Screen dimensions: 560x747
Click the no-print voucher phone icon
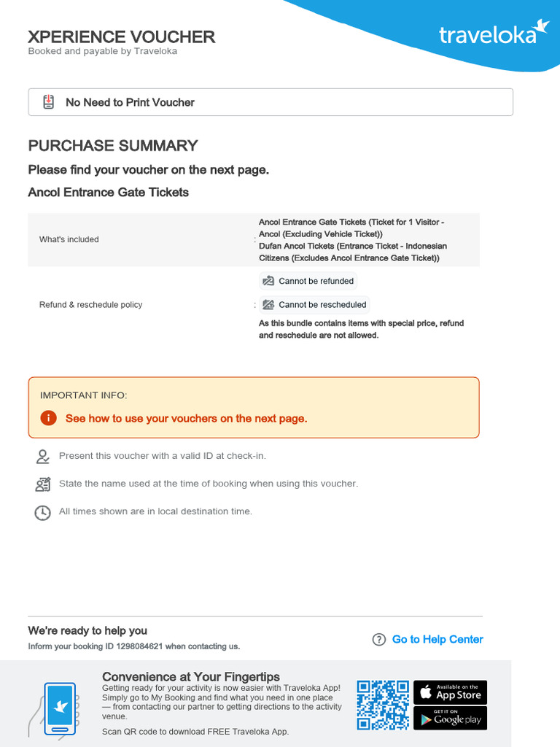(x=48, y=102)
